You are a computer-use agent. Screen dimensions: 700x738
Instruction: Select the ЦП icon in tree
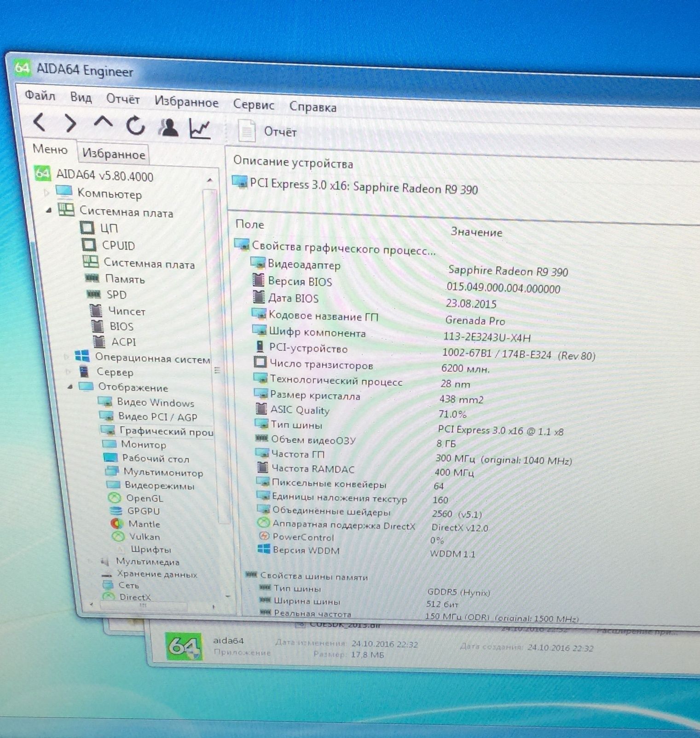87,227
